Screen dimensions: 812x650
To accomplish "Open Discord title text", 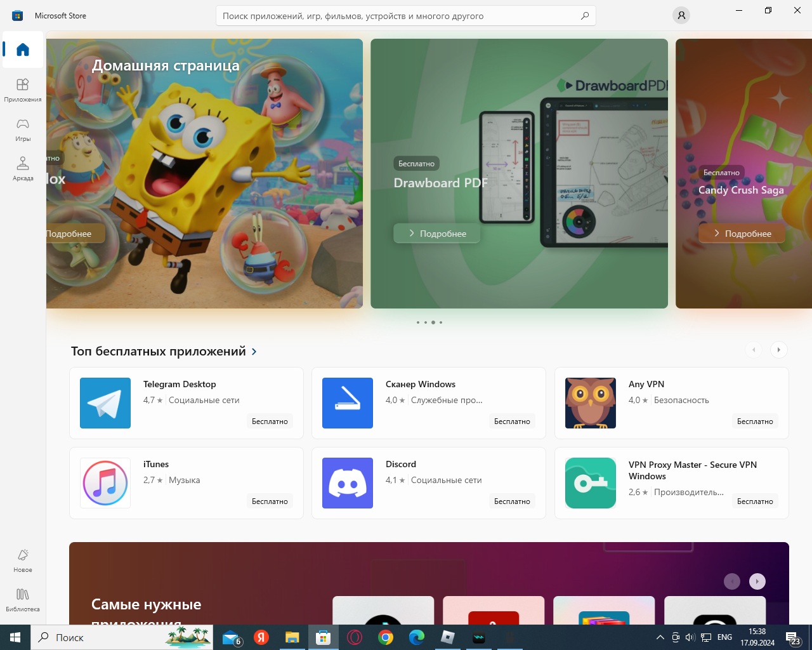I will click(401, 464).
